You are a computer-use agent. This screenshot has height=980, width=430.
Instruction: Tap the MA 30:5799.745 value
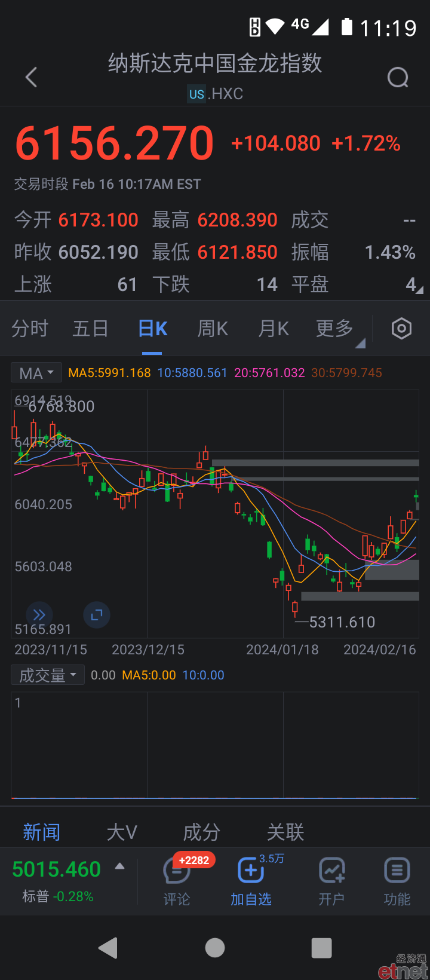346,373
